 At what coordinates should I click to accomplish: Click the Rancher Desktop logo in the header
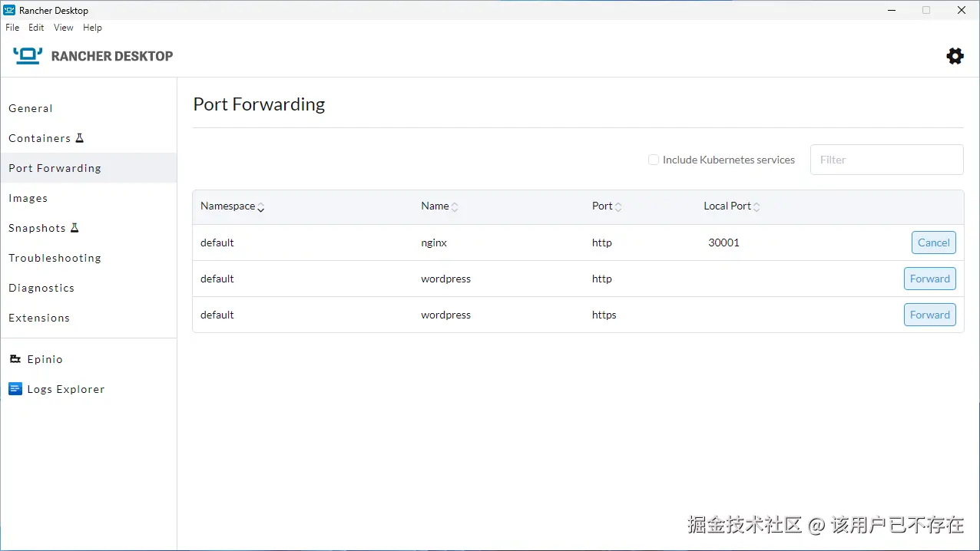tap(93, 56)
